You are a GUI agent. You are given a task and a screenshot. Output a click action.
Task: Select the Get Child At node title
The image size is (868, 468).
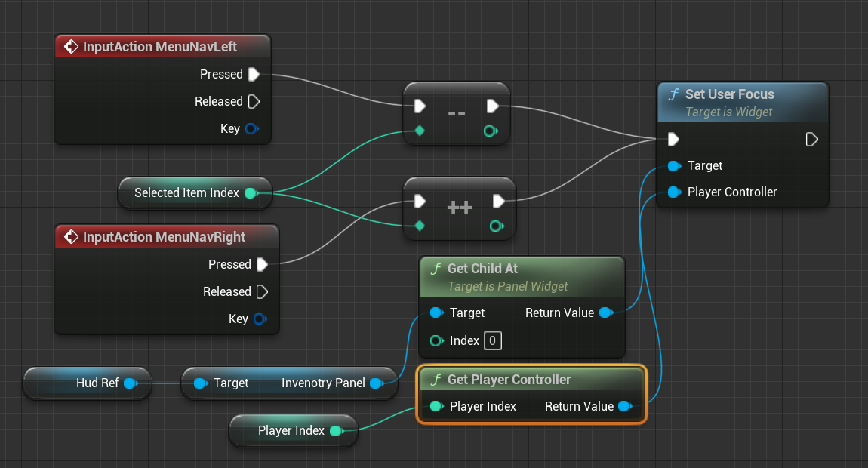coord(483,269)
